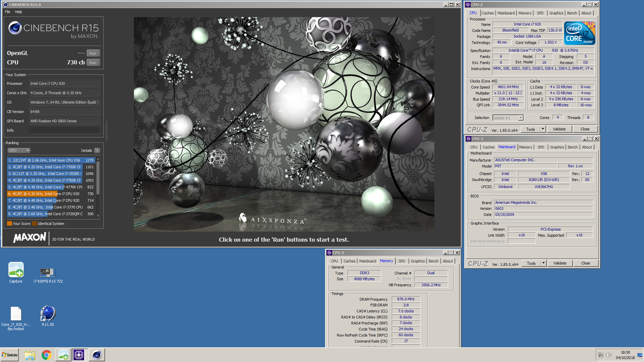Image resolution: width=644 pixels, height=362 pixels.
Task: Select ranking row 1 Intel Xeon X56 1279
Action: pos(51,160)
